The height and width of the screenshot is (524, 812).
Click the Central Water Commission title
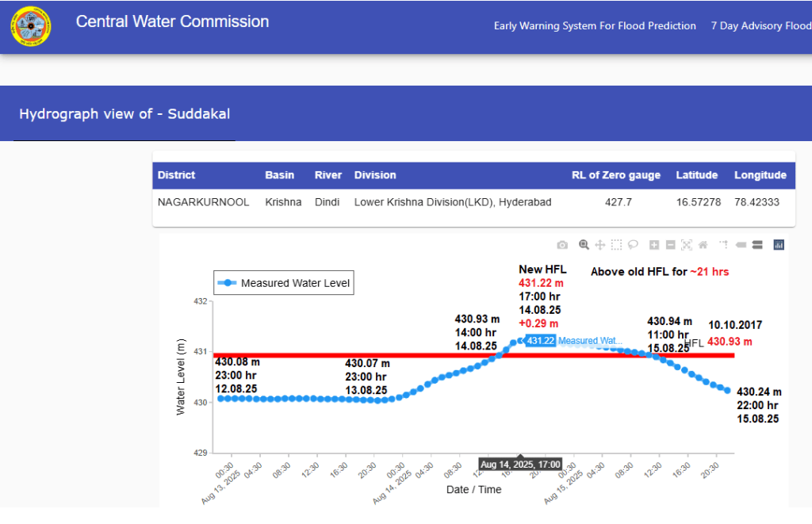point(172,22)
